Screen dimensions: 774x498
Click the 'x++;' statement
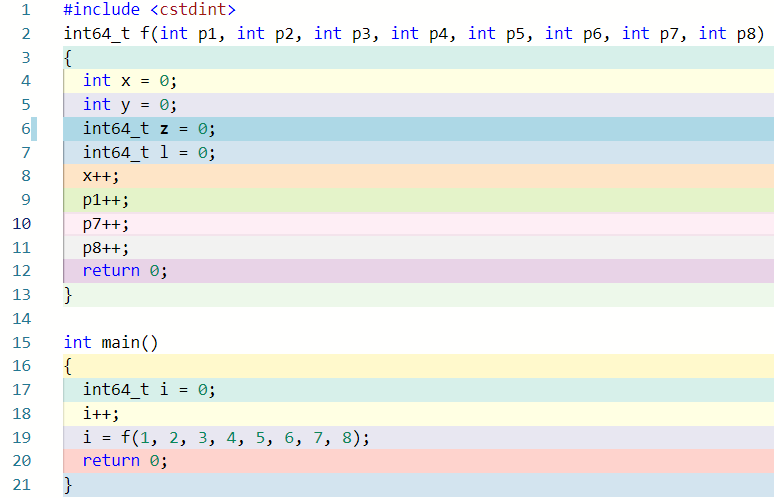[101, 176]
